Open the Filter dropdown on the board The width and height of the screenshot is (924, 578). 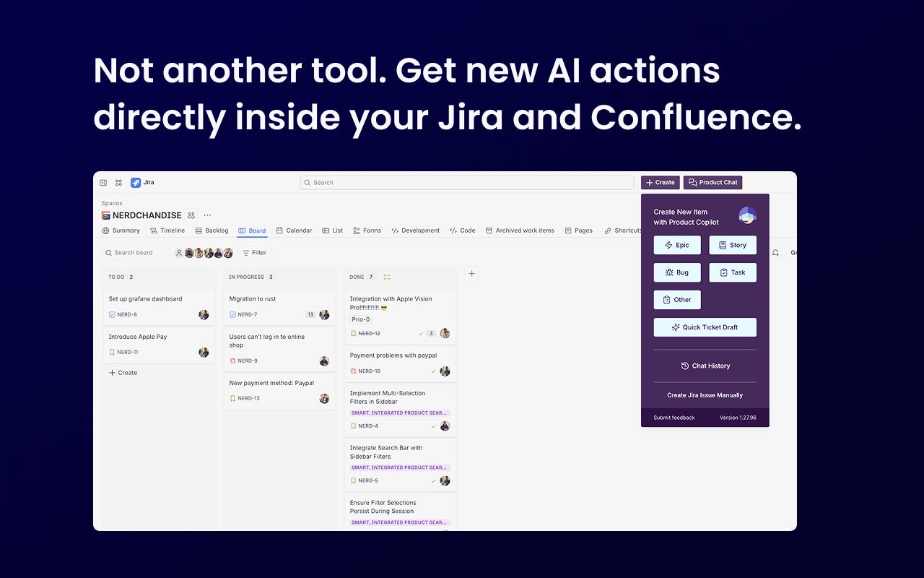click(x=254, y=253)
